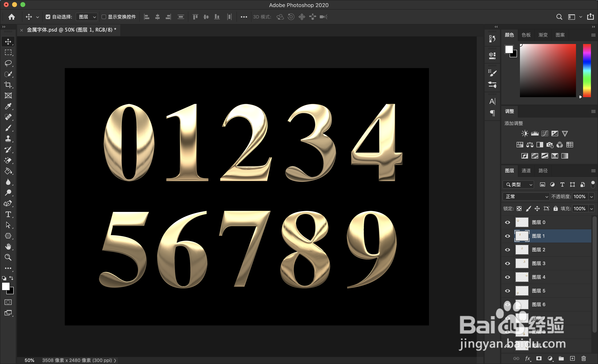Add Brightness/Contrast adjustment icon

coord(524,133)
